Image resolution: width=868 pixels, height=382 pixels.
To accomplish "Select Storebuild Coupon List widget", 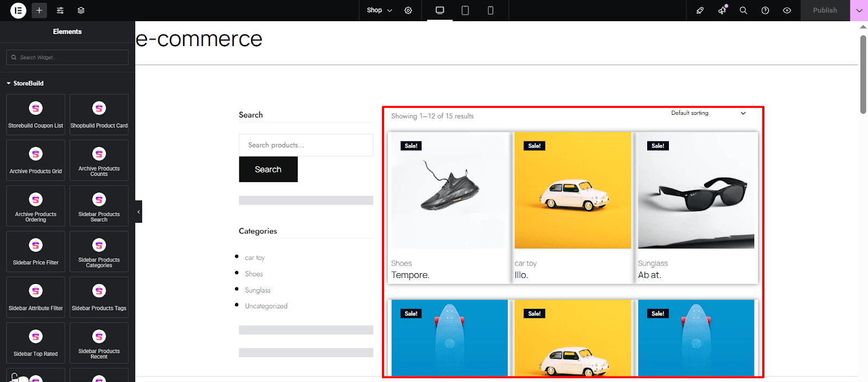I will [x=36, y=115].
